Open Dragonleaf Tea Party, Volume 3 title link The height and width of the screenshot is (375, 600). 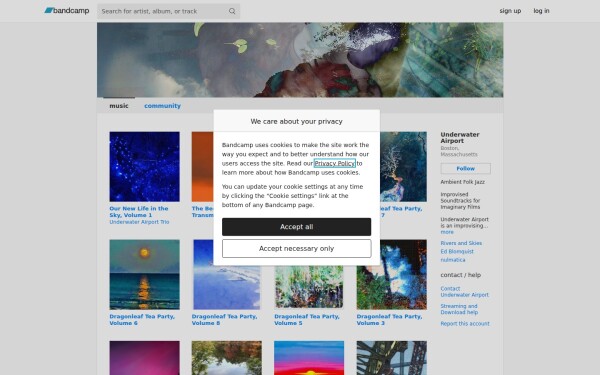(x=389, y=320)
